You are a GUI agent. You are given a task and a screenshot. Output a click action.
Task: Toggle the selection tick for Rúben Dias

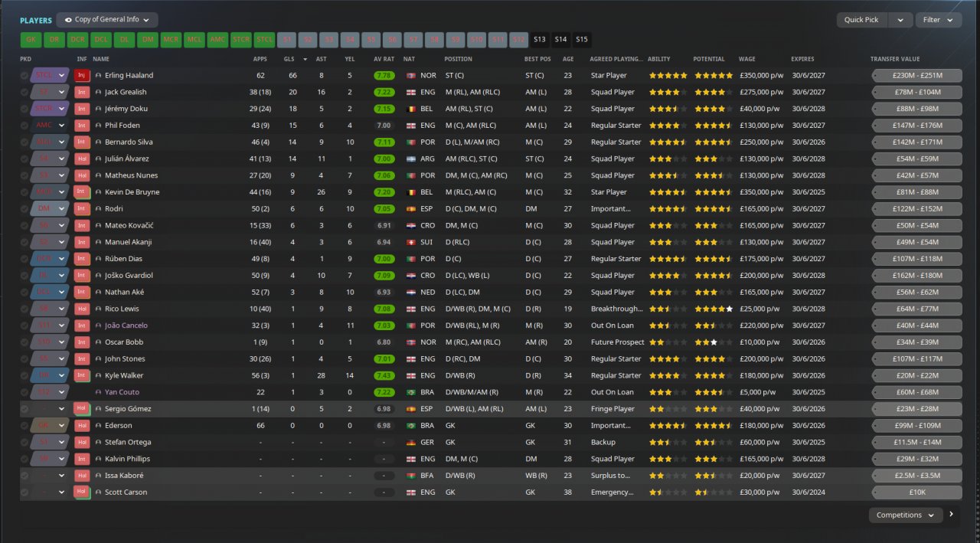pos(24,259)
